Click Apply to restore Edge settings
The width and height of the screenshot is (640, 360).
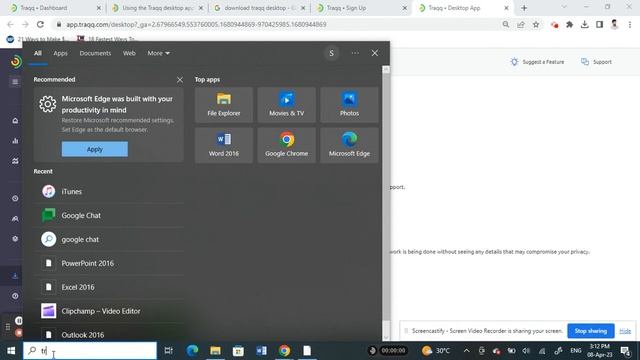(95, 149)
